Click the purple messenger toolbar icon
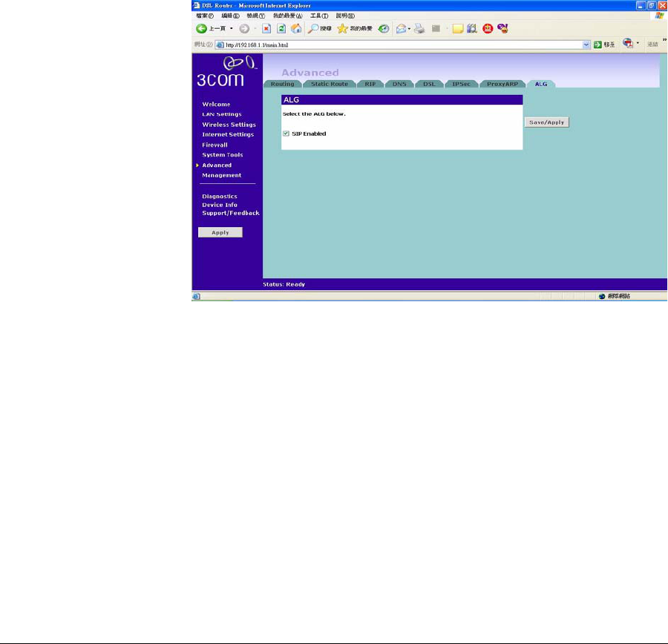Viewport: 668px width, 644px height. click(x=502, y=28)
